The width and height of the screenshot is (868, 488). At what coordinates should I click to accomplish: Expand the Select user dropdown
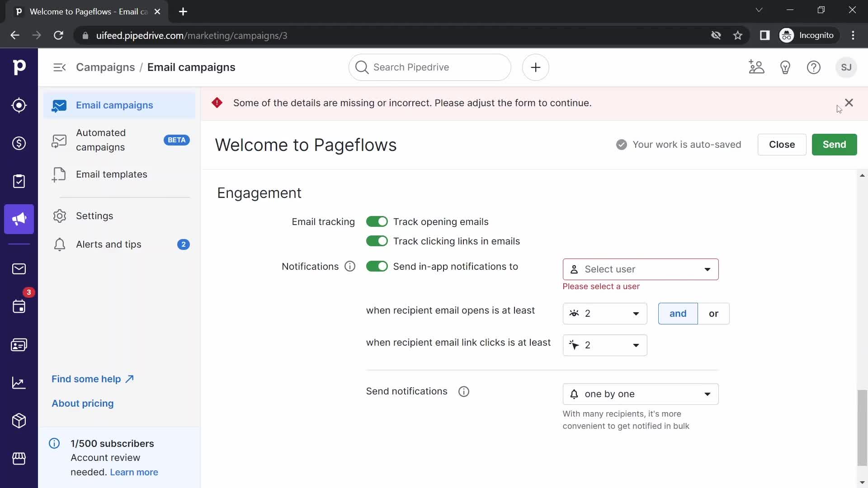pyautogui.click(x=640, y=269)
